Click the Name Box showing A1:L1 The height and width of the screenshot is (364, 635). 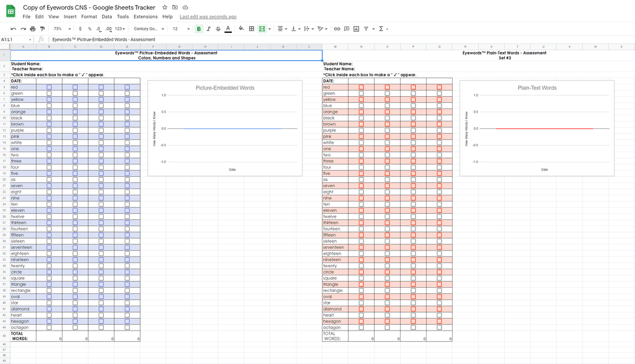click(17, 39)
